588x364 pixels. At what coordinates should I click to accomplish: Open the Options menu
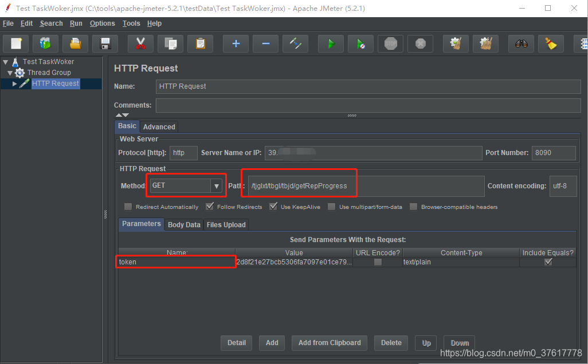pyautogui.click(x=103, y=23)
